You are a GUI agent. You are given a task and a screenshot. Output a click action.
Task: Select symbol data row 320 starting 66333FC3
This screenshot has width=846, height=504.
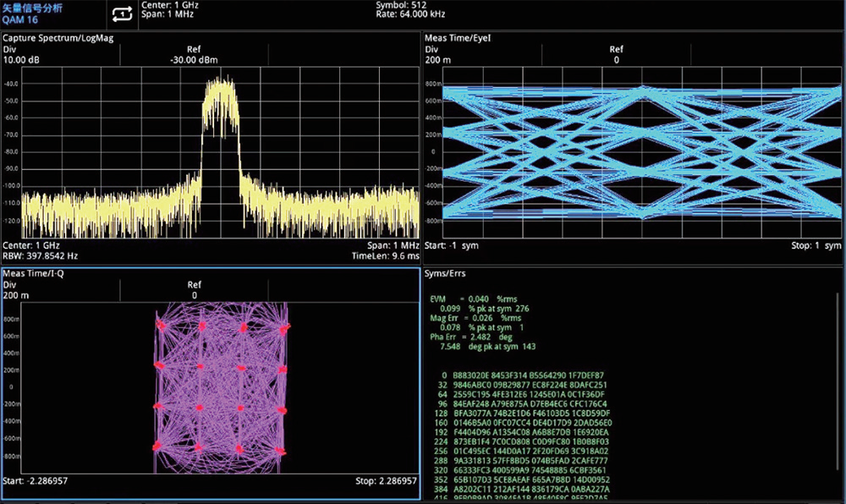coord(520,470)
